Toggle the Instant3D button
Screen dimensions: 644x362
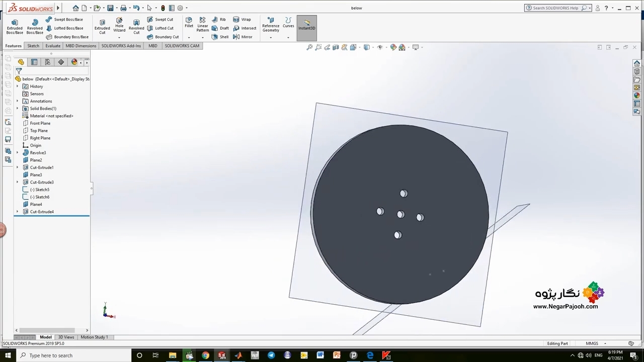(306, 26)
